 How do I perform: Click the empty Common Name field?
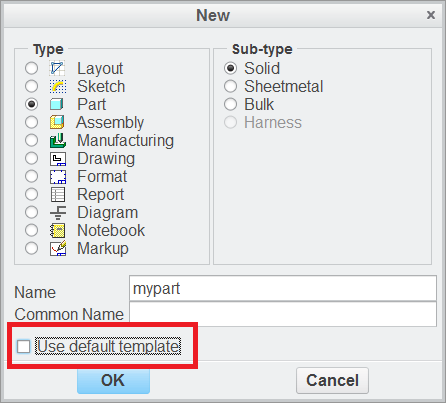[283, 314]
